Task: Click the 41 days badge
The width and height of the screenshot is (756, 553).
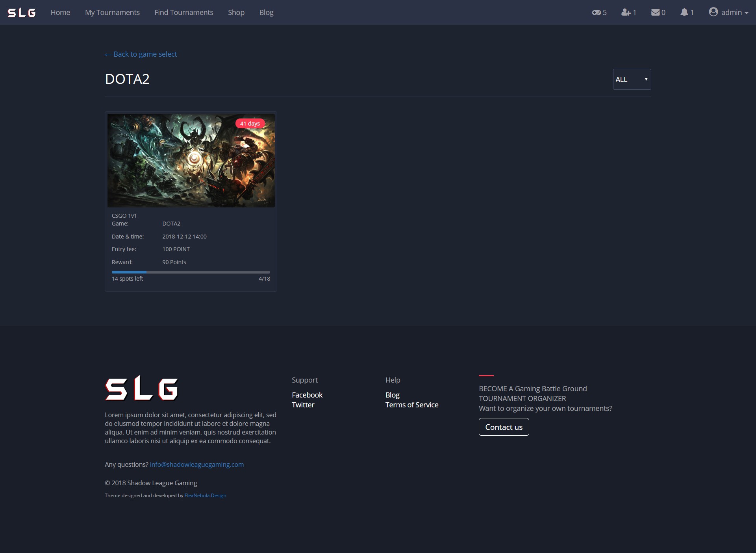Action: coord(250,124)
